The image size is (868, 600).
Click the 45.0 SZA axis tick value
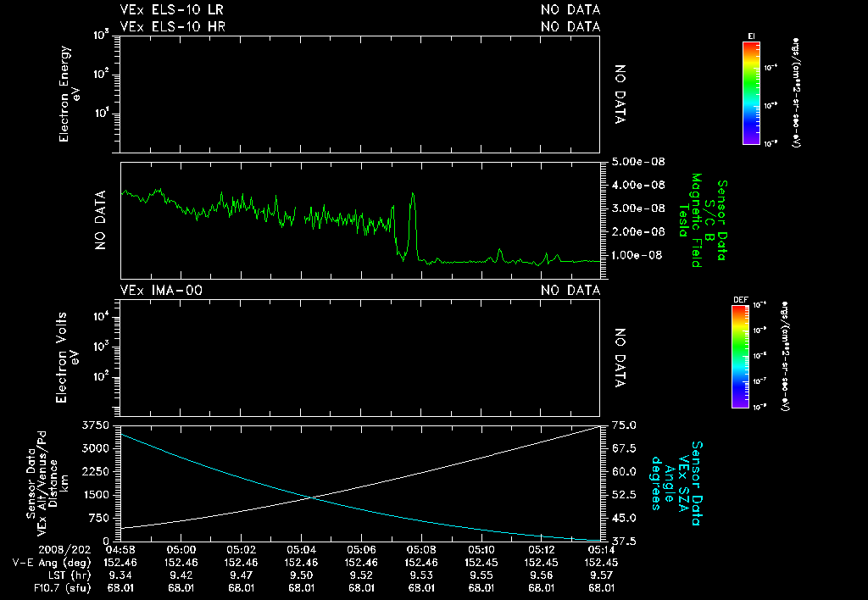624,518
